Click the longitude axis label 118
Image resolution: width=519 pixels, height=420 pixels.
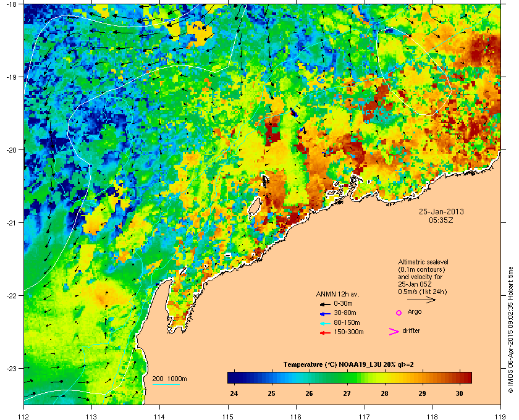[x=432, y=416]
